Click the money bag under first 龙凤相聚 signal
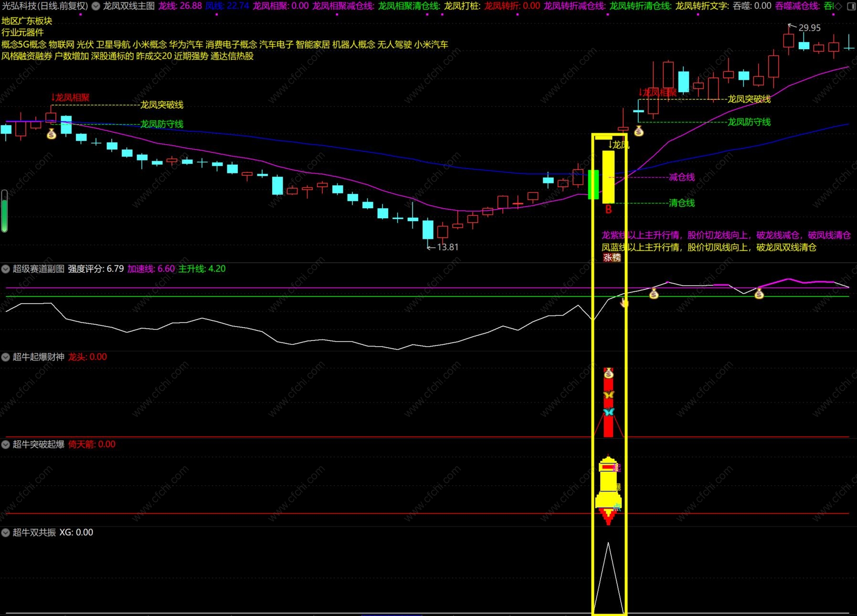This screenshot has height=616, width=857. click(52, 135)
